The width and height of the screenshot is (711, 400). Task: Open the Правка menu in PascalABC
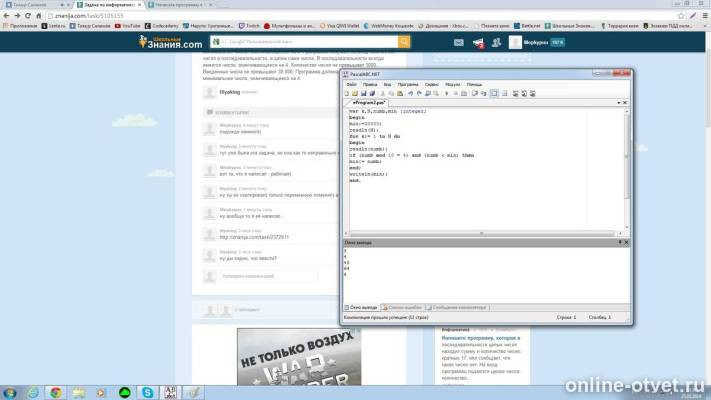(x=370, y=84)
